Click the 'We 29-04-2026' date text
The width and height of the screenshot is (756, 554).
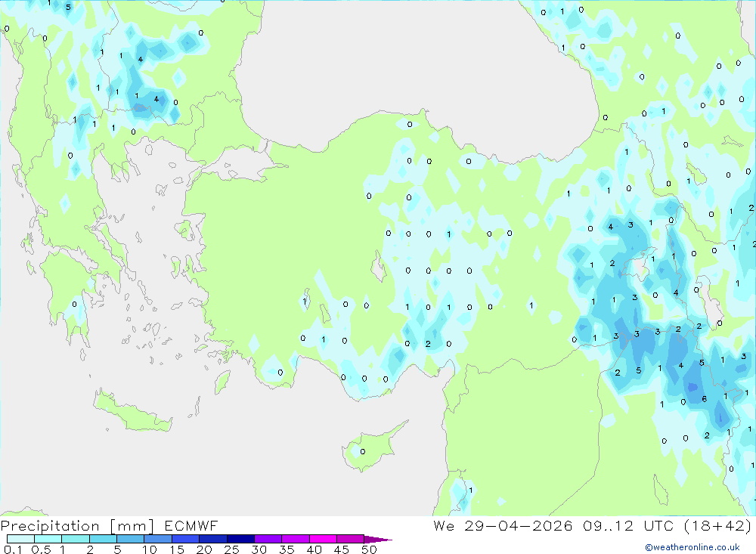[x=503, y=525]
